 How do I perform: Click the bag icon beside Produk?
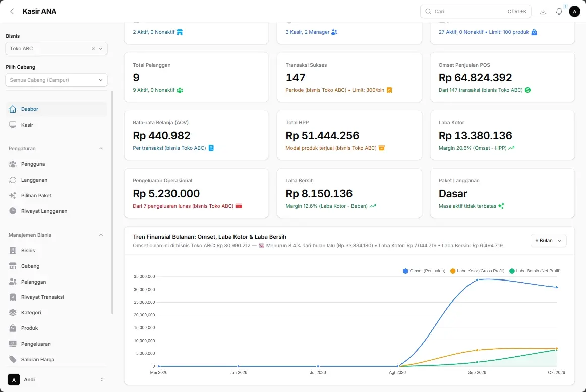click(x=13, y=328)
